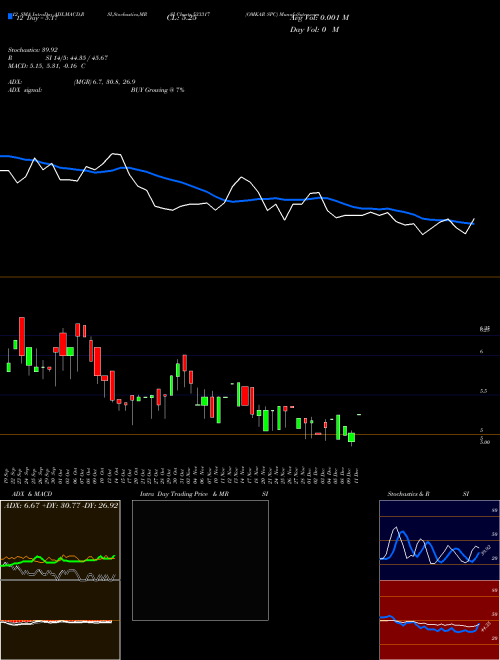Click the blue 12 Day SMA legend square
The width and height of the screenshot is (500, 660).
pyautogui.click(x=10, y=16)
